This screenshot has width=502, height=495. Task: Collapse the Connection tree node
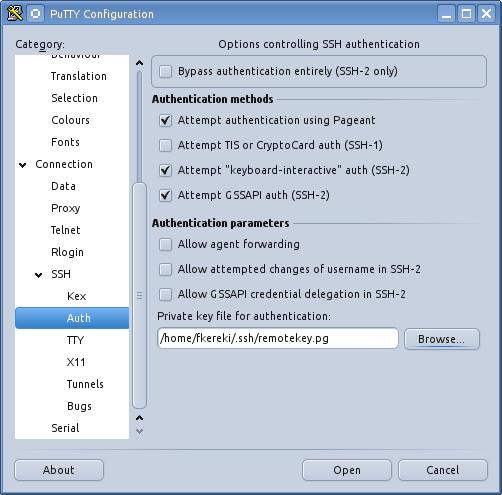point(23,165)
